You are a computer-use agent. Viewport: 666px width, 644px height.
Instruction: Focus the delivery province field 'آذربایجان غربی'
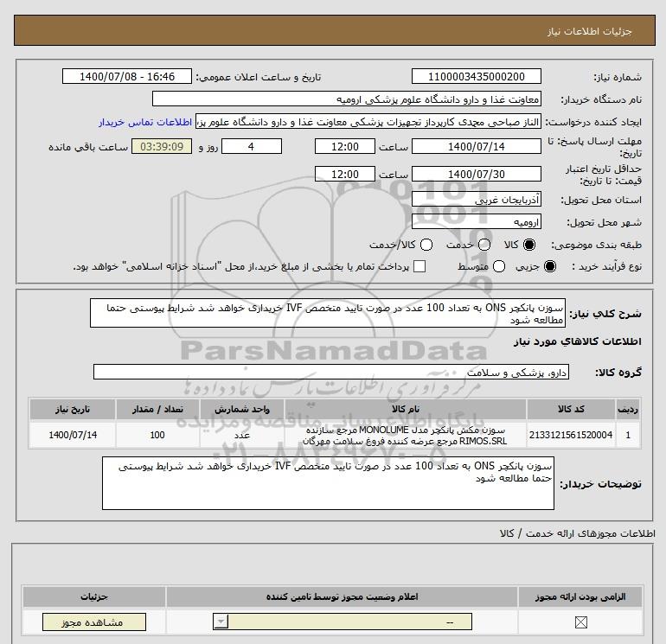477,199
